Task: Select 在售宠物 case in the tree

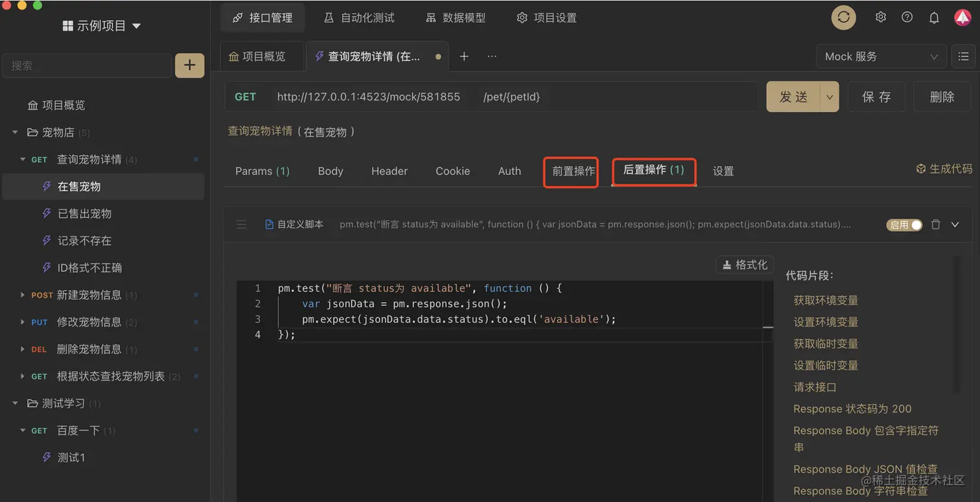Action: tap(104, 187)
